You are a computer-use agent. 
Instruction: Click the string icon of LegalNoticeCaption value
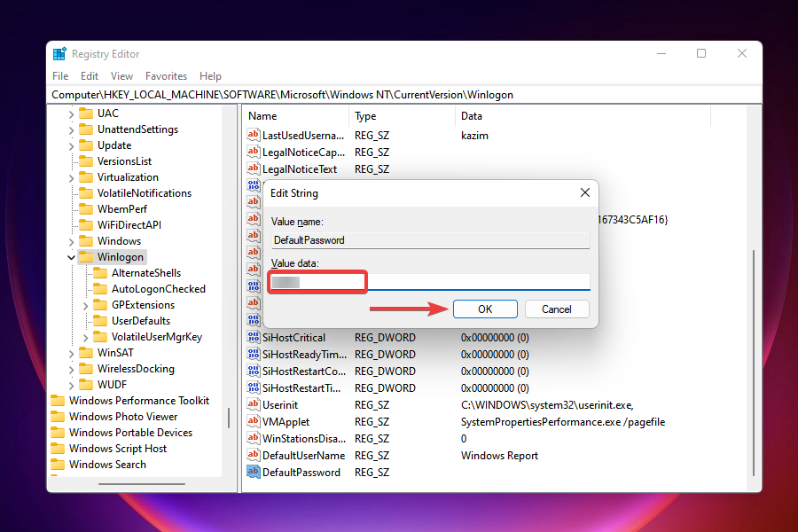tap(254, 152)
